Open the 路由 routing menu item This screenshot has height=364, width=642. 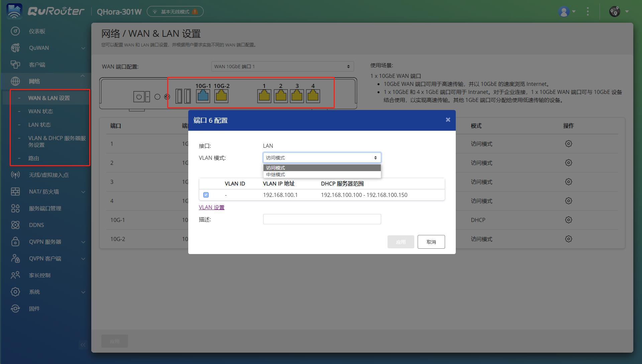(x=33, y=158)
